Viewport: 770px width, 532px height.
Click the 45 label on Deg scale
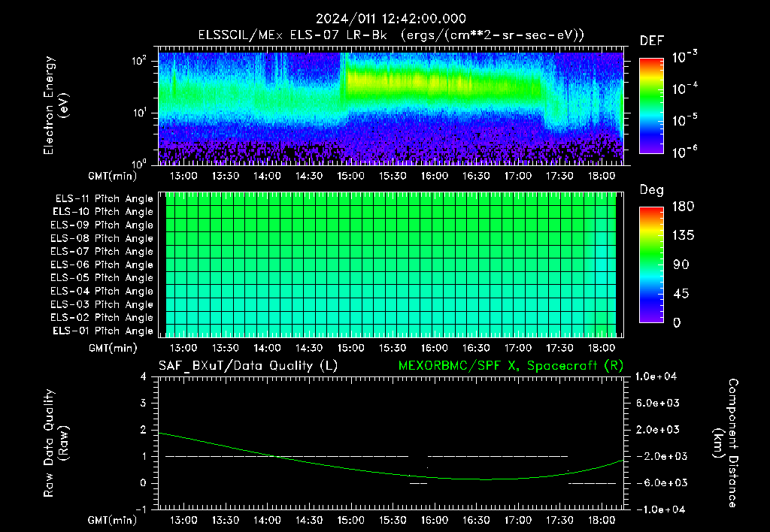pyautogui.click(x=681, y=294)
